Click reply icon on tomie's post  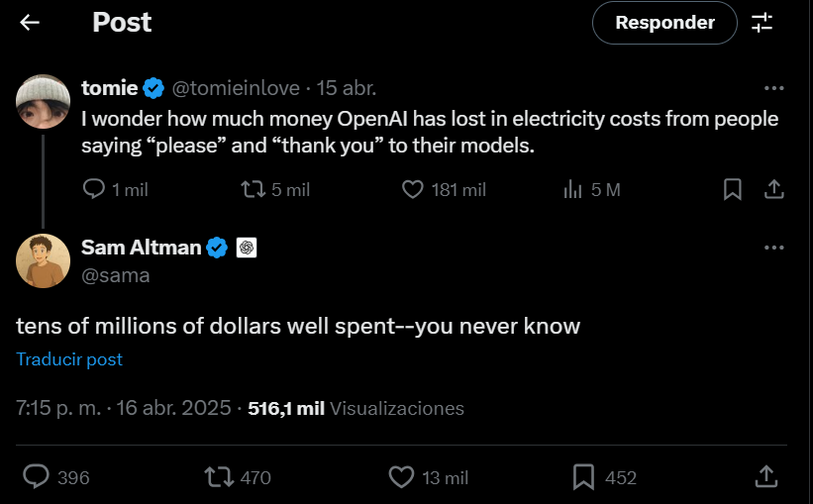tap(94, 189)
